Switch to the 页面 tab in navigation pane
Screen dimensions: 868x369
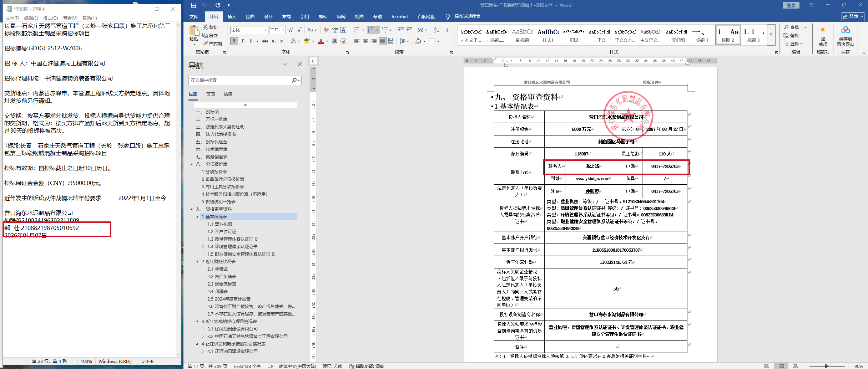[210, 94]
